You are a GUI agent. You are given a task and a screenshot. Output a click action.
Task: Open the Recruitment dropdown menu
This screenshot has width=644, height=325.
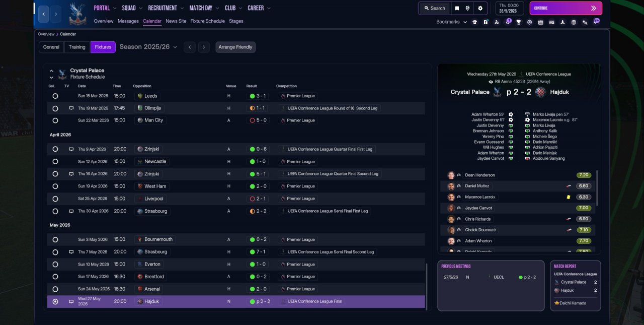[166, 8]
